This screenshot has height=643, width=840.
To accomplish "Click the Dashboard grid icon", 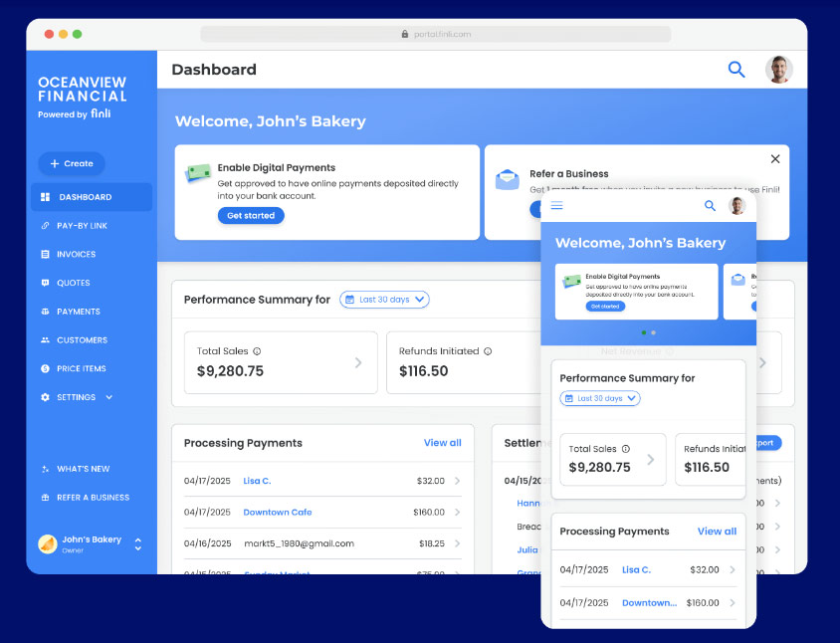I will (45, 197).
